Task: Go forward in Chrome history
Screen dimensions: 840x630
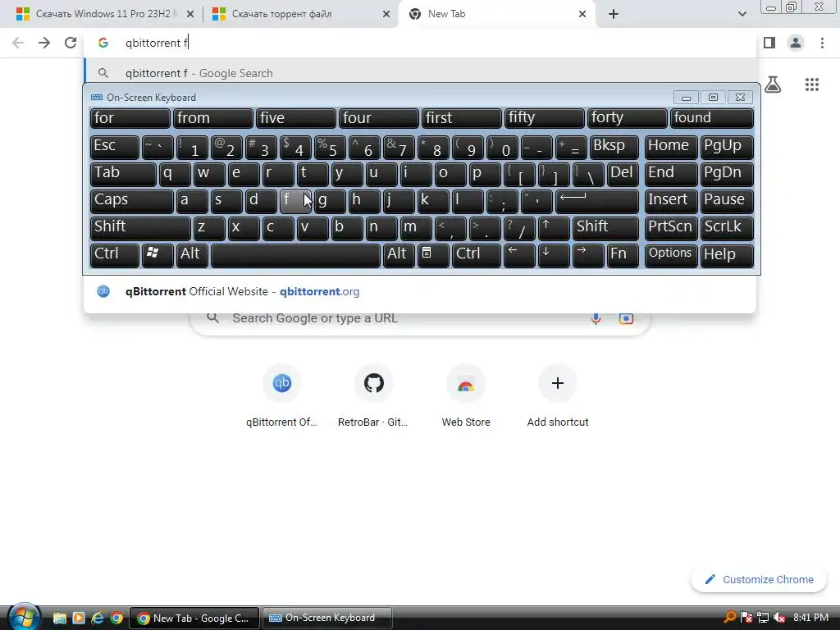Action: [44, 43]
